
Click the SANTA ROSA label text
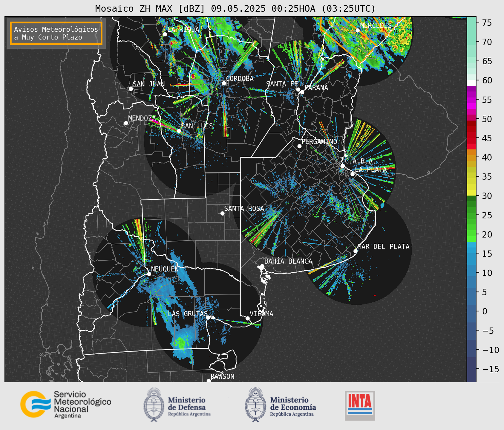[x=244, y=208]
